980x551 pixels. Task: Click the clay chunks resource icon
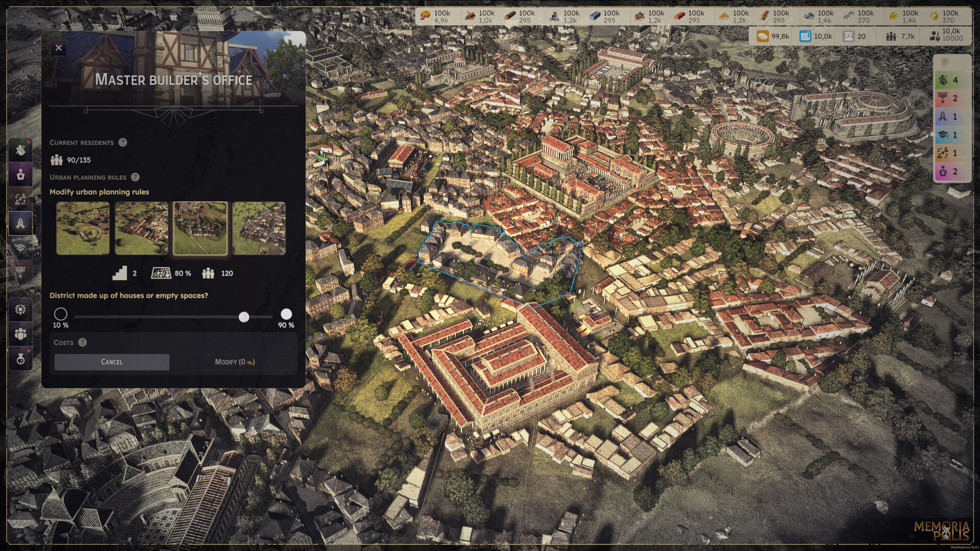tap(639, 16)
